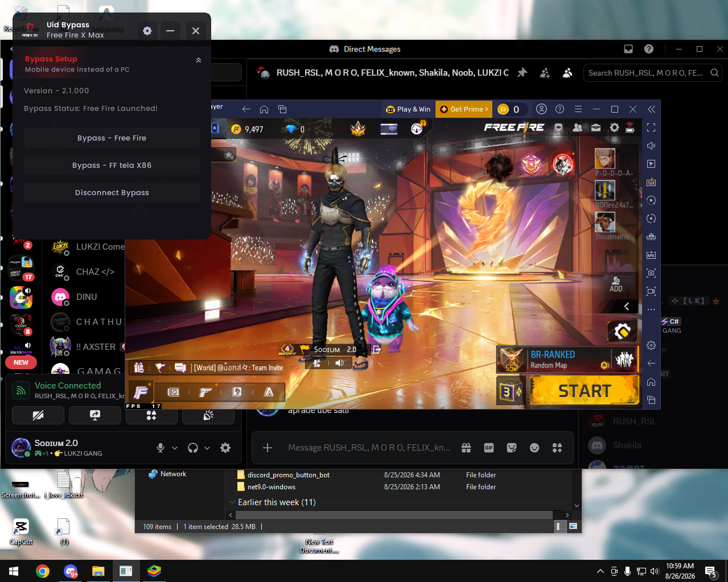Open Free Fire store F tab

click(x=141, y=391)
